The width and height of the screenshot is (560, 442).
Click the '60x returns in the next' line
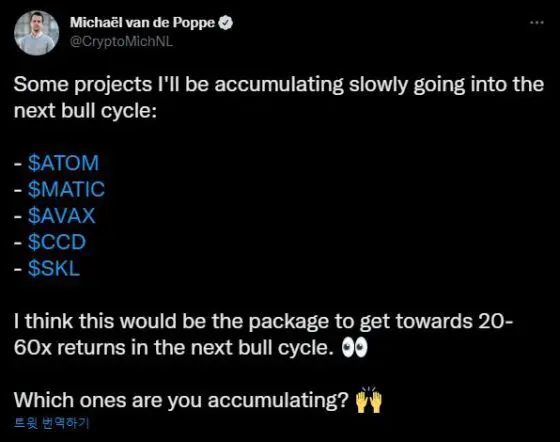174,348
